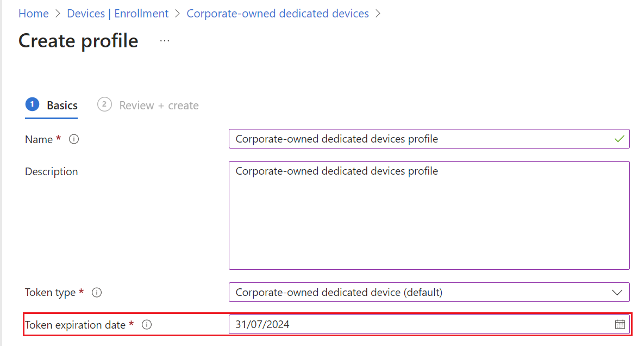Open the Corporate-owned dedicated devices breadcrumb

coord(278,13)
